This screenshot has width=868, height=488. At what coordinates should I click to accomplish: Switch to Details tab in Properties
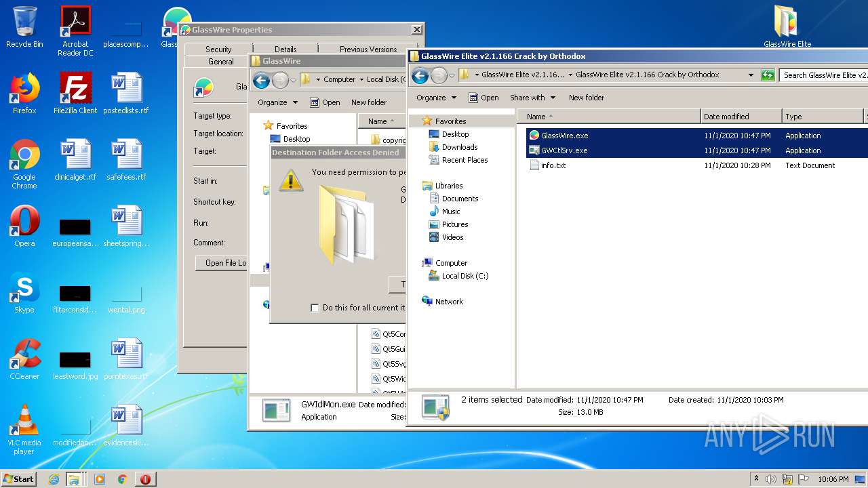coord(285,49)
